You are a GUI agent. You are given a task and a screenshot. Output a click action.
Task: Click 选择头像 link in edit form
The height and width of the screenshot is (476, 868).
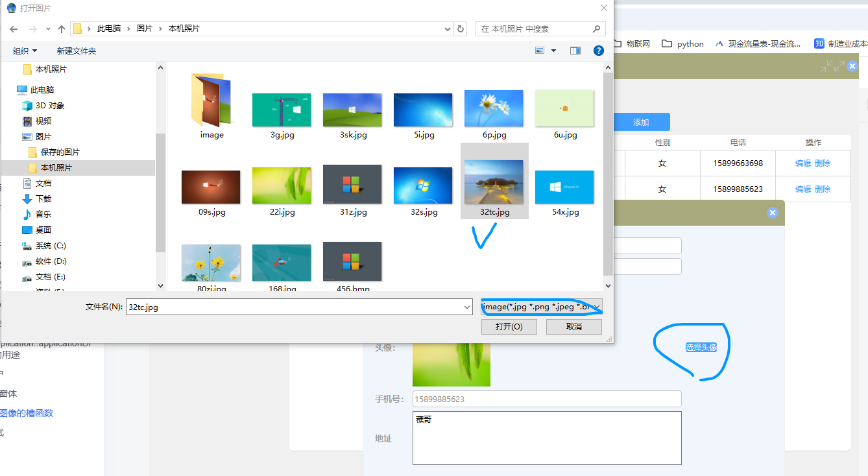[701, 348]
